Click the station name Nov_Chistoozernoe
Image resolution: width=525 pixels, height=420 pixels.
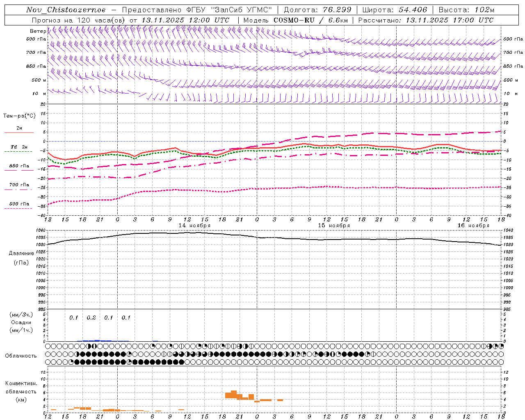tap(66, 10)
